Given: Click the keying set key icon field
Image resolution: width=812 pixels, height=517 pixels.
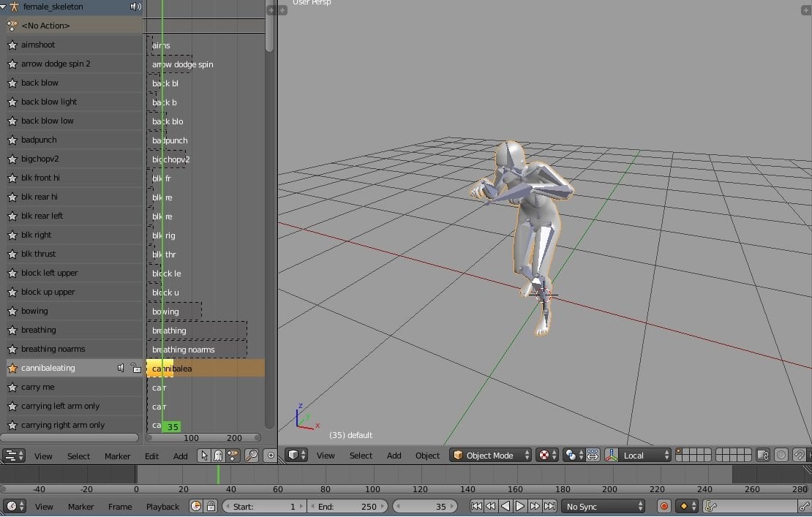Looking at the screenshot, I should pos(751,507).
